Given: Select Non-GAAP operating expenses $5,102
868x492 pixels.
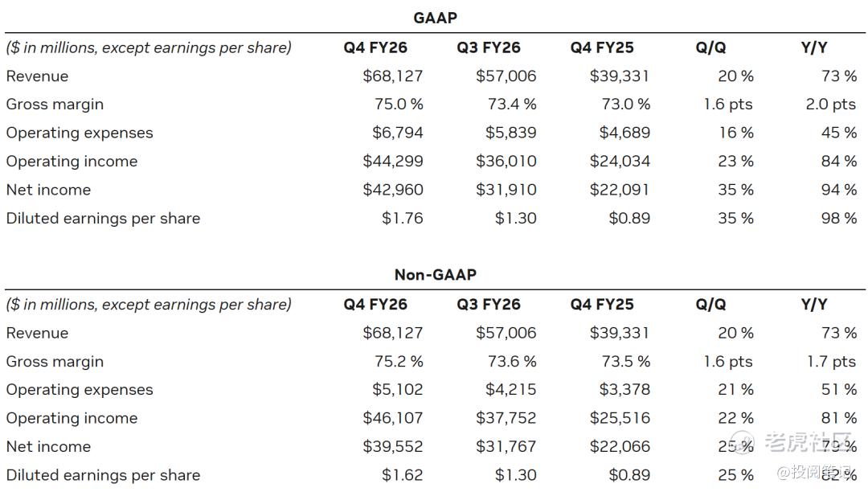Looking at the screenshot, I should 398,390.
